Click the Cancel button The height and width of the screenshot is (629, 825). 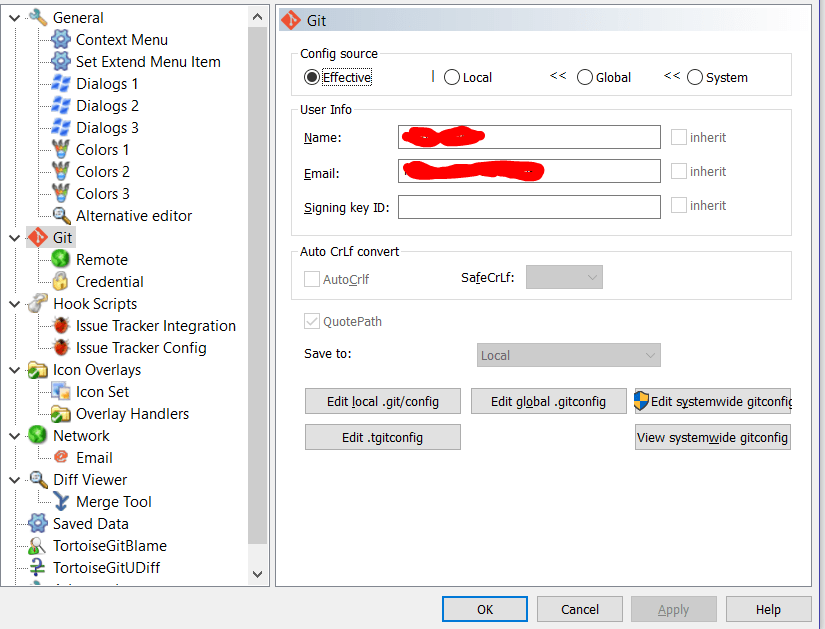[579, 609]
